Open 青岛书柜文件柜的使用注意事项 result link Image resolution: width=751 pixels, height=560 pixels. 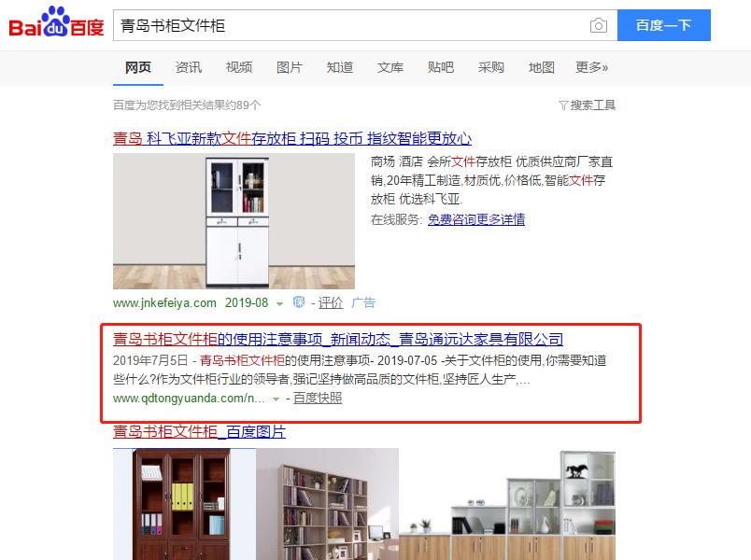pos(337,340)
